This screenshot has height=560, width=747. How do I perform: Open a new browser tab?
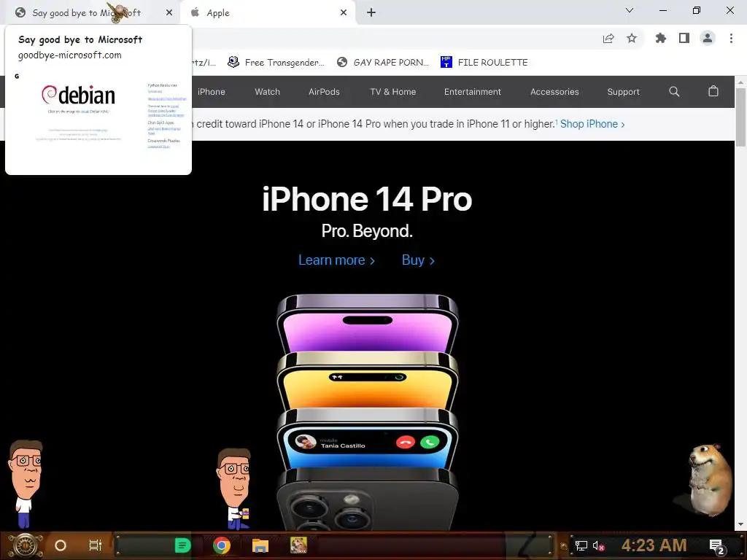(371, 13)
